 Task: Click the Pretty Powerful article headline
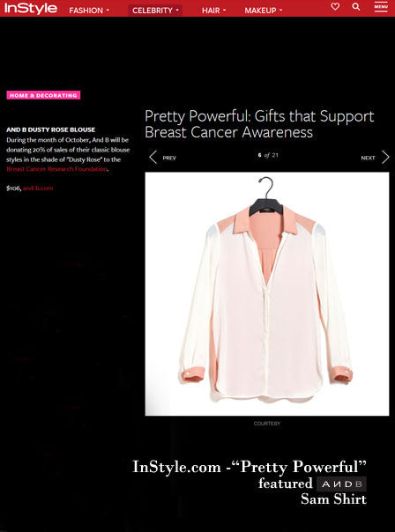click(259, 124)
